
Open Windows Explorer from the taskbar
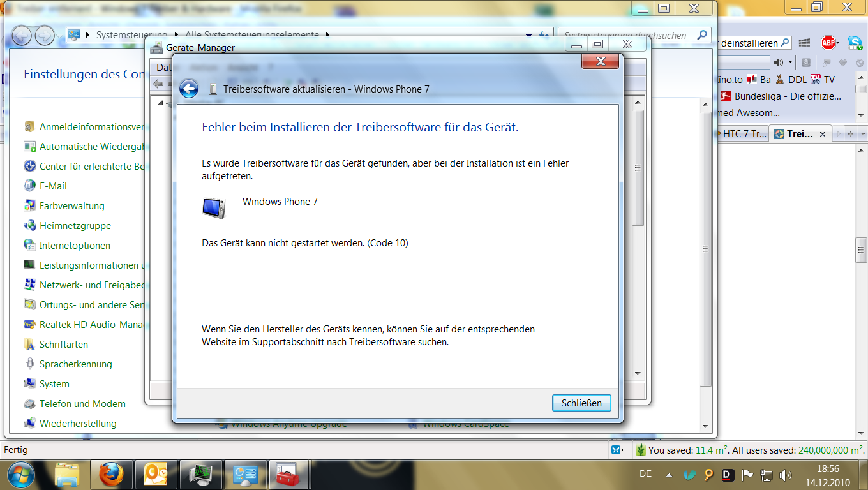click(x=67, y=475)
